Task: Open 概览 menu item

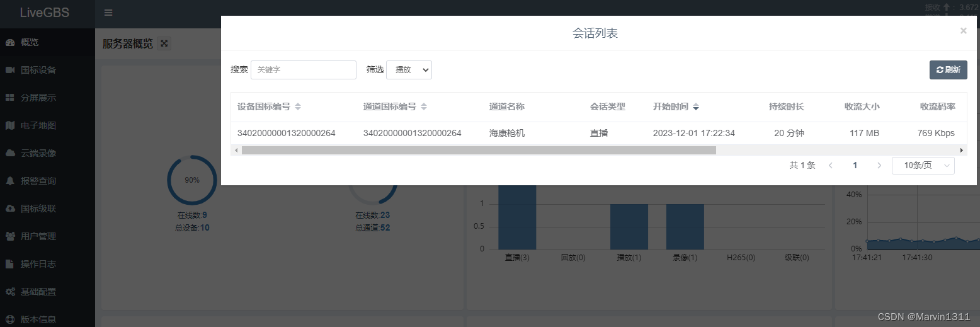Action: (47, 42)
